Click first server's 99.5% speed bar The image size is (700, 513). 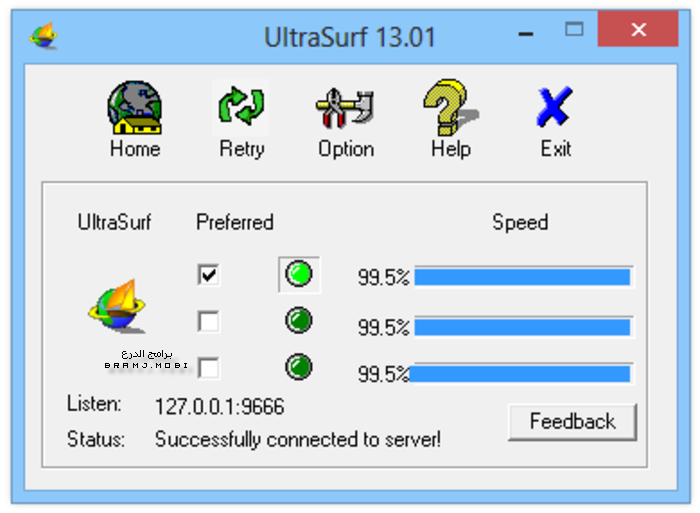pyautogui.click(x=523, y=277)
